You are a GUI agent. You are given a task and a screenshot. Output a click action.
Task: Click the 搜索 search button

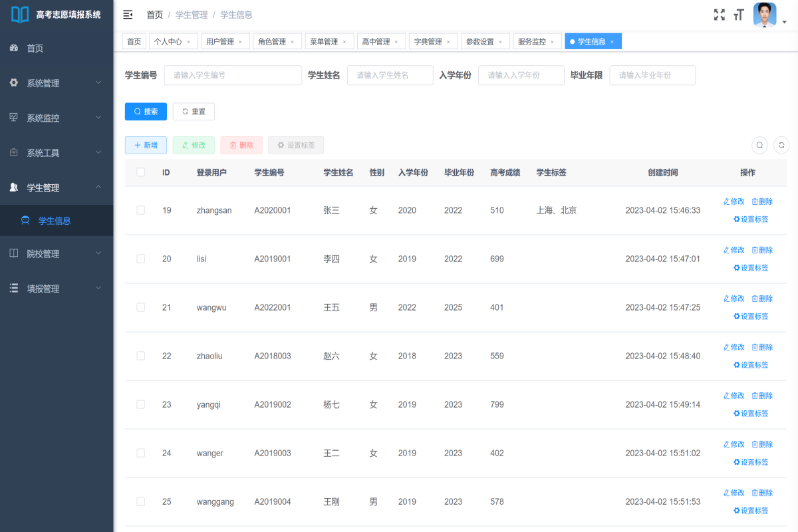[146, 111]
